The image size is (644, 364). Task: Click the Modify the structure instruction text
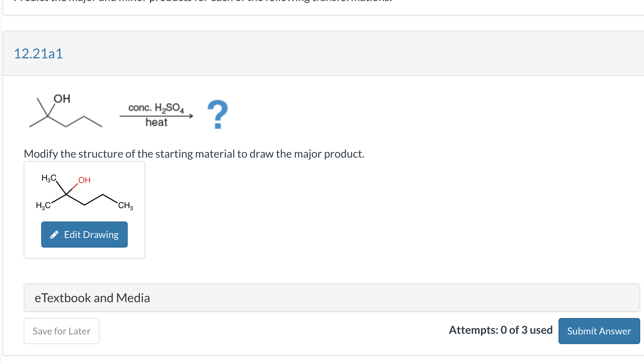pyautogui.click(x=194, y=154)
